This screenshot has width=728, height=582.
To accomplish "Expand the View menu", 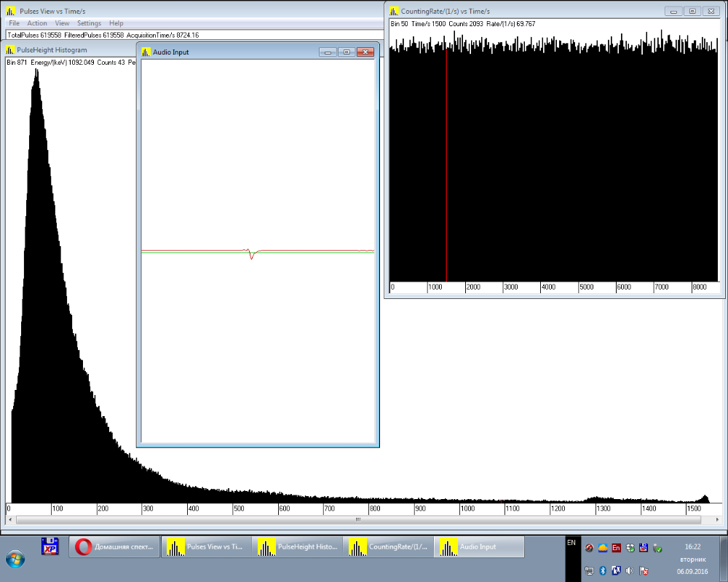I will [x=62, y=23].
